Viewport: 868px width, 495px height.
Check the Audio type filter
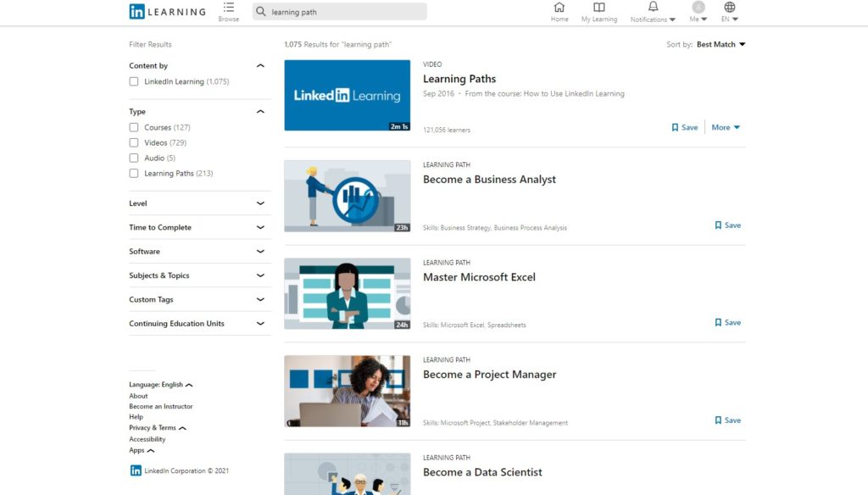(134, 159)
